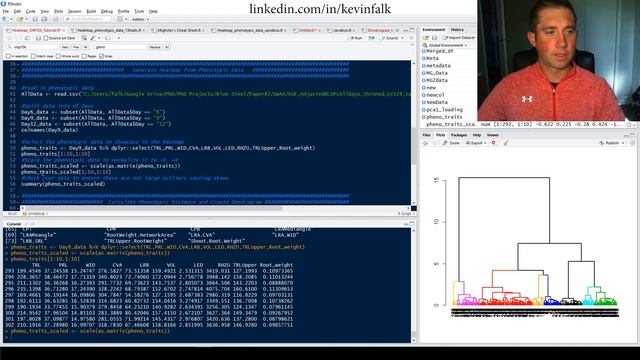Click the clear all plots broom icon
The image size is (640, 360).
click(505, 143)
